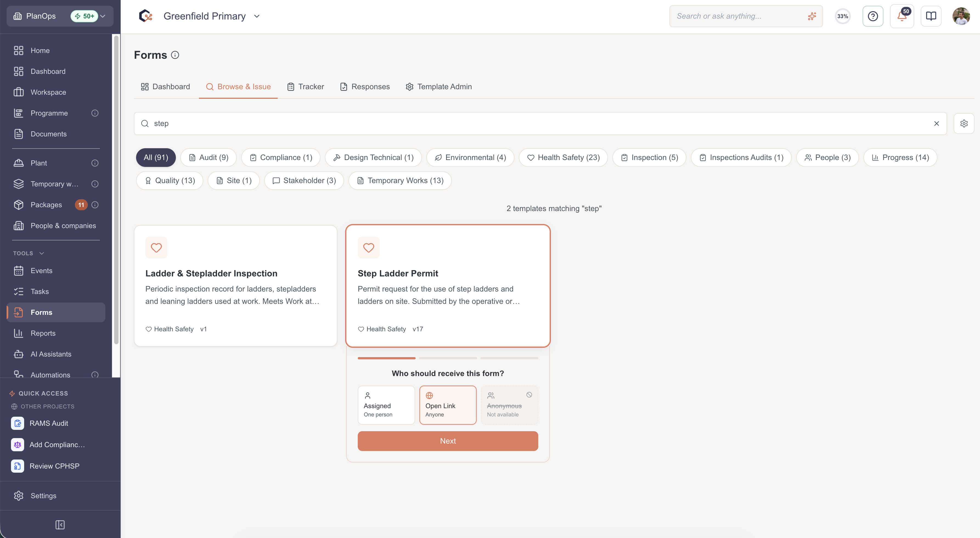Filter by Compliance (1) chip

(281, 157)
